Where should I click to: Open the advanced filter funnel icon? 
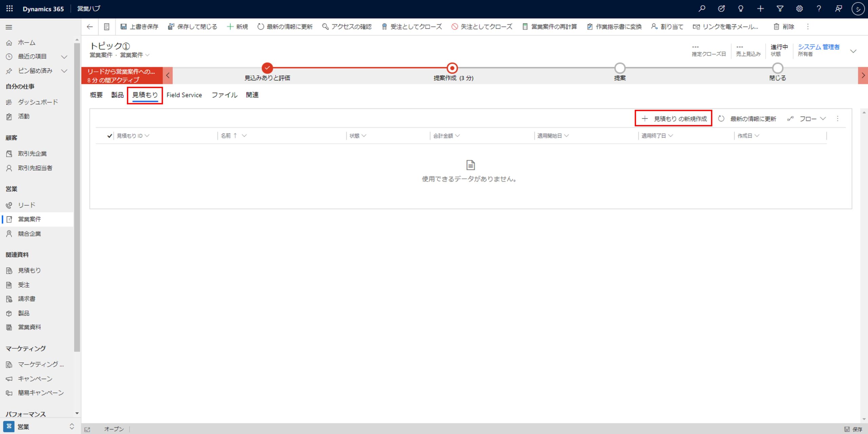[780, 9]
